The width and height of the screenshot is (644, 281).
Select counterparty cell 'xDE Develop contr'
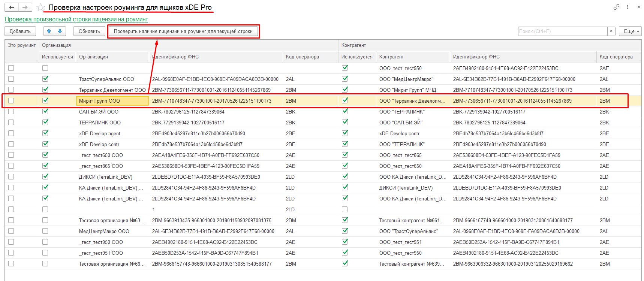click(413, 133)
